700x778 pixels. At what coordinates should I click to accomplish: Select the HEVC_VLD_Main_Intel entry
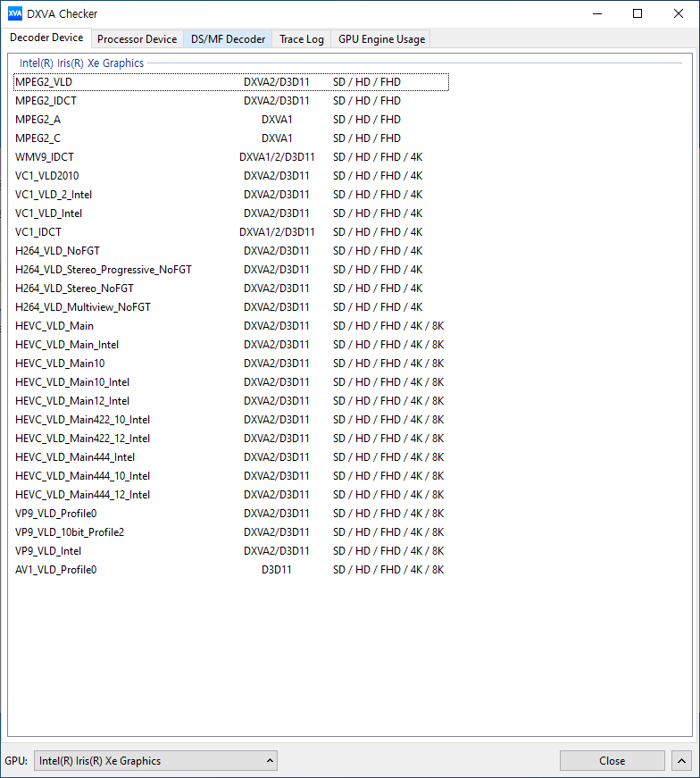pos(231,345)
